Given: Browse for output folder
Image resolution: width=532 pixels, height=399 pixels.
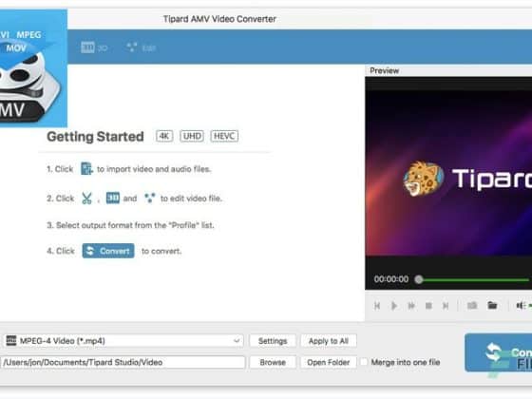Looking at the screenshot, I should tap(273, 362).
